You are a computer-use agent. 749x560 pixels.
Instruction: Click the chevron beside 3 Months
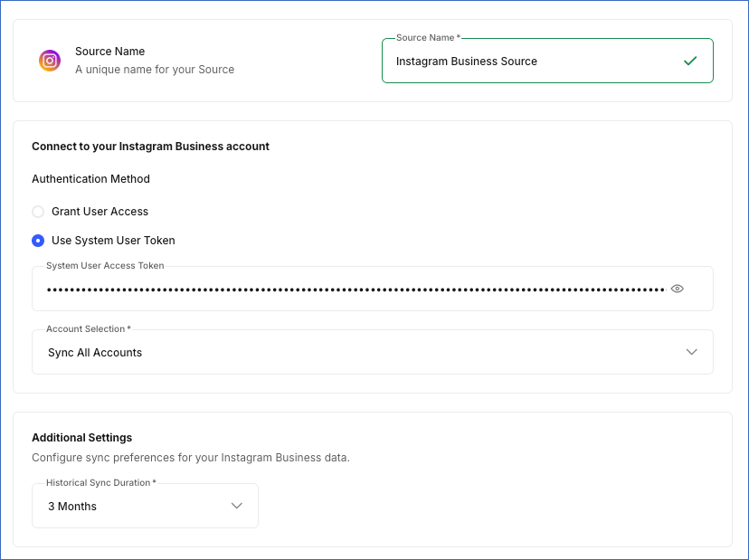click(236, 506)
